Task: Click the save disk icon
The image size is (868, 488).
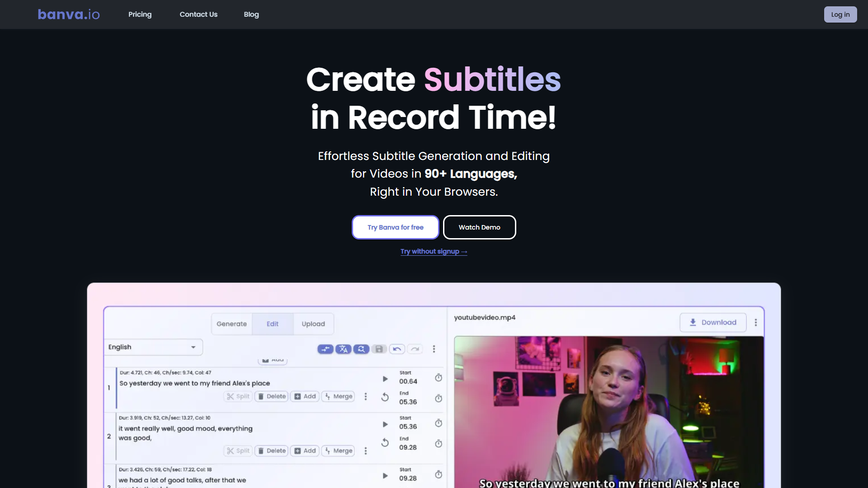Action: pos(379,349)
